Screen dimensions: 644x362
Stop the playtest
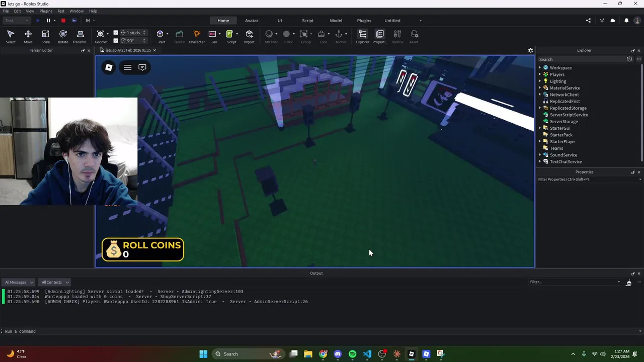[x=63, y=21]
